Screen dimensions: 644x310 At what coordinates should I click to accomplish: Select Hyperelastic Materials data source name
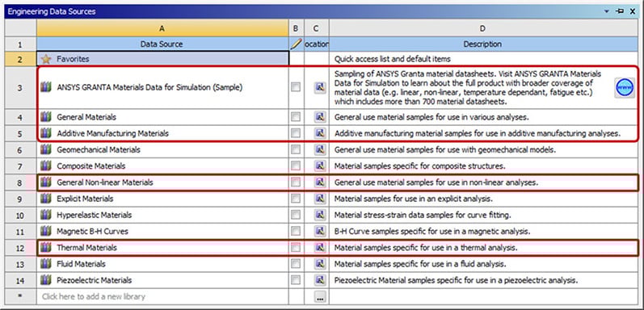tap(95, 216)
